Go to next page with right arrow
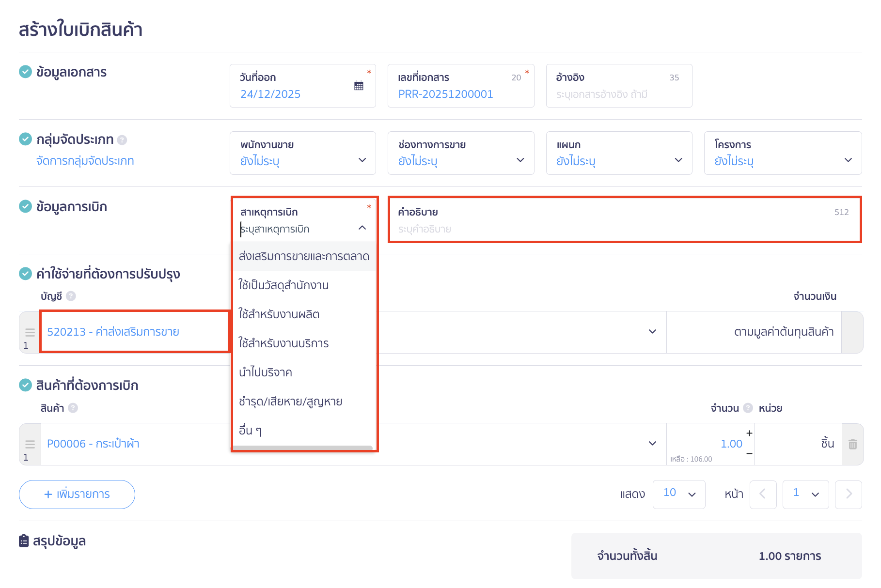Viewport: 881px width, 588px height. [848, 494]
